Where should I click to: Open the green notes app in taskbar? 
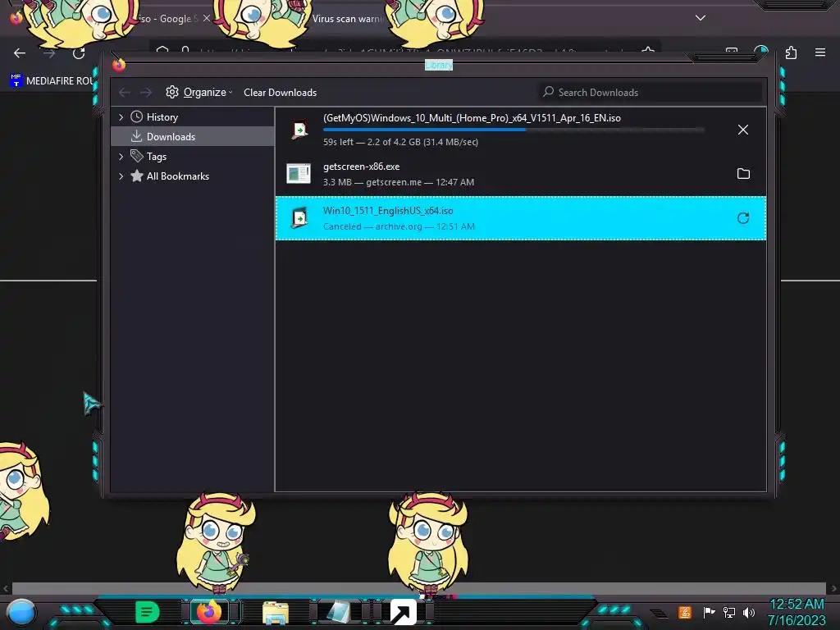(148, 612)
